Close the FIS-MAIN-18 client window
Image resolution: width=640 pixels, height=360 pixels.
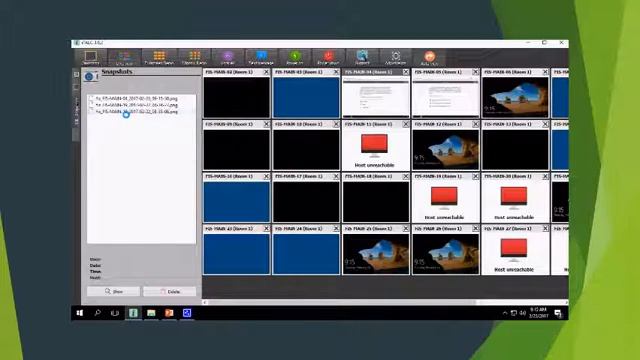[405, 176]
